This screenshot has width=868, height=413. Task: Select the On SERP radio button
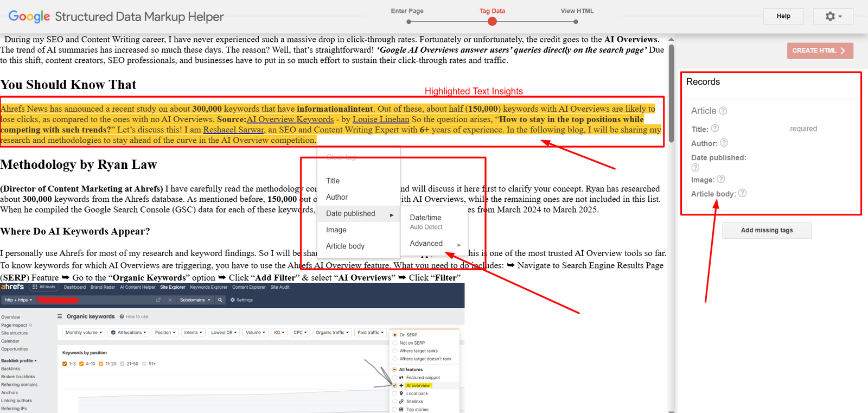click(x=395, y=335)
